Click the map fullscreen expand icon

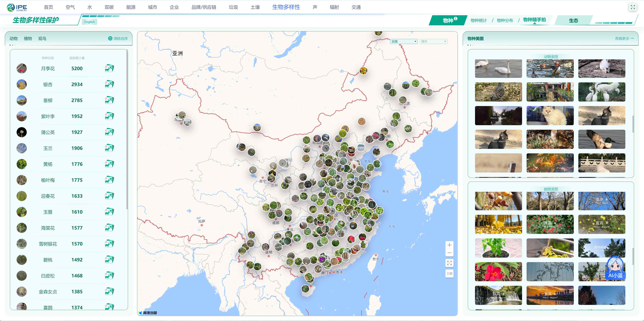(449, 263)
